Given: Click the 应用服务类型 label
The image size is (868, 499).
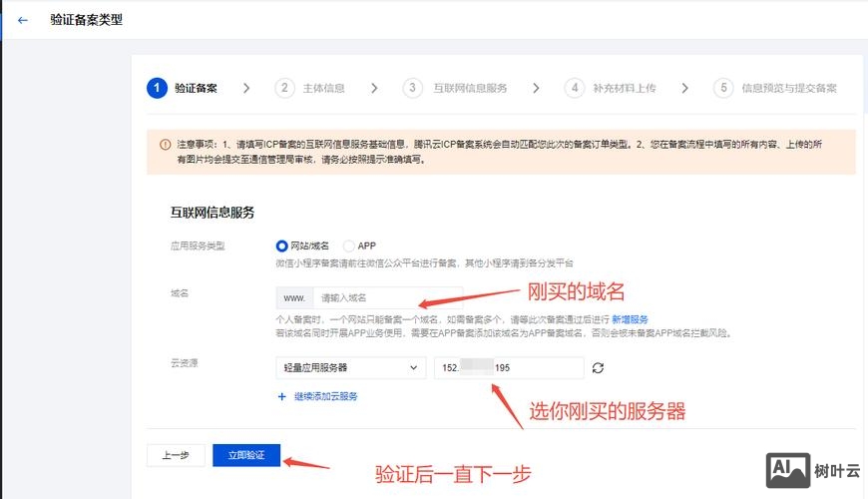Looking at the screenshot, I should point(198,246).
